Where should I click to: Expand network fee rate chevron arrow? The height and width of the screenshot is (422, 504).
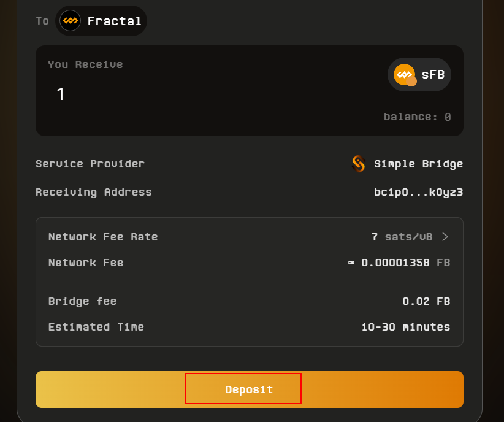tap(445, 237)
